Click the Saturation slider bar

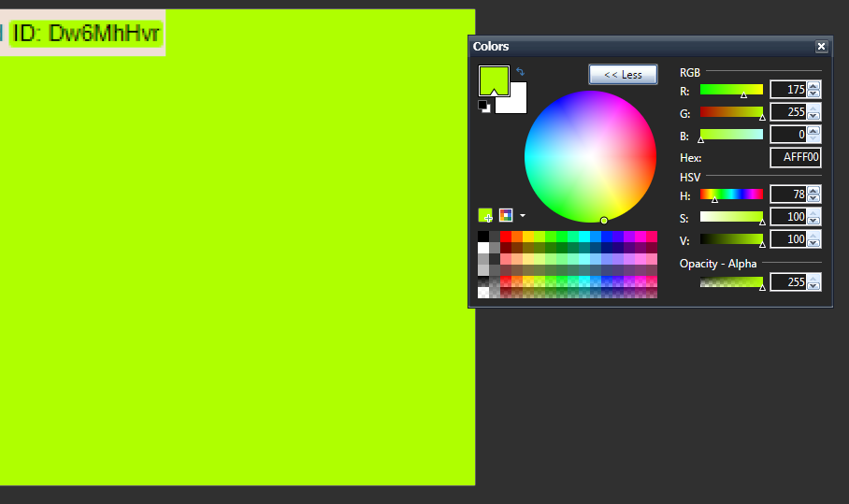731,217
